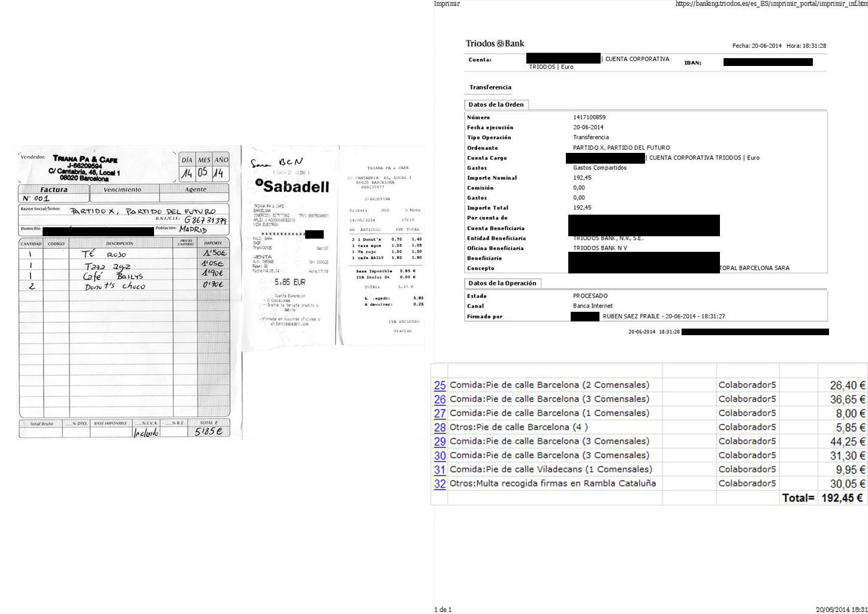Open expense link number 32

pyautogui.click(x=440, y=483)
